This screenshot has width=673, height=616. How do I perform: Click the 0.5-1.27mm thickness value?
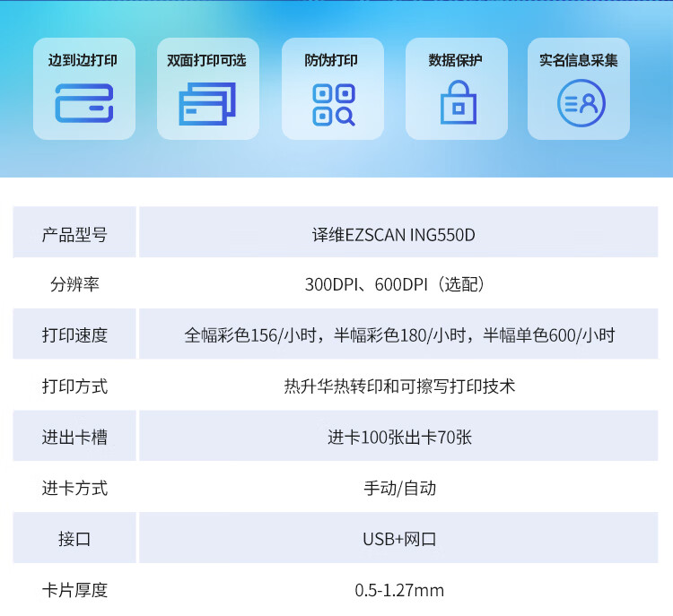tap(399, 590)
